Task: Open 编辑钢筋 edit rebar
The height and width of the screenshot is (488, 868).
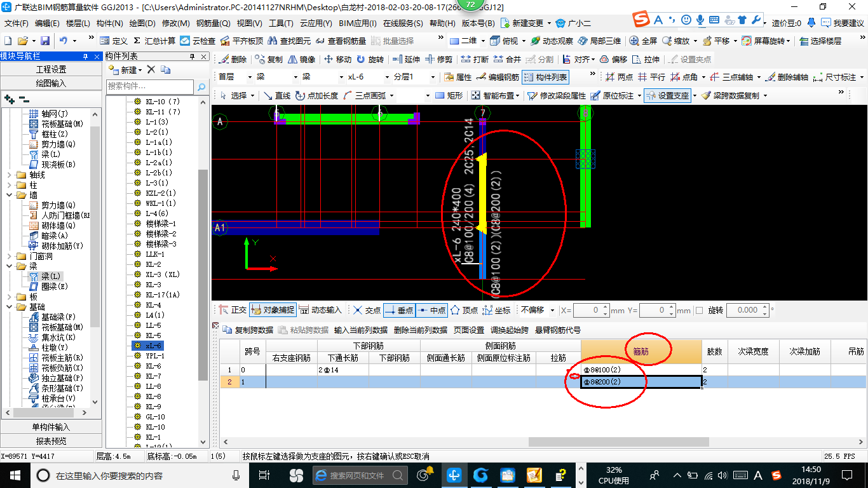Action: tap(498, 77)
